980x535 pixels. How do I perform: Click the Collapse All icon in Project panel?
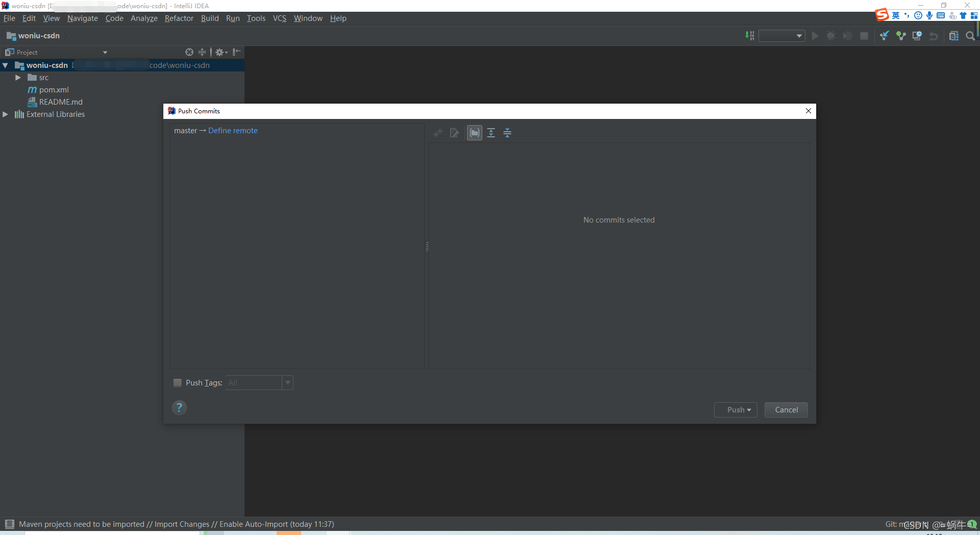[x=202, y=52]
